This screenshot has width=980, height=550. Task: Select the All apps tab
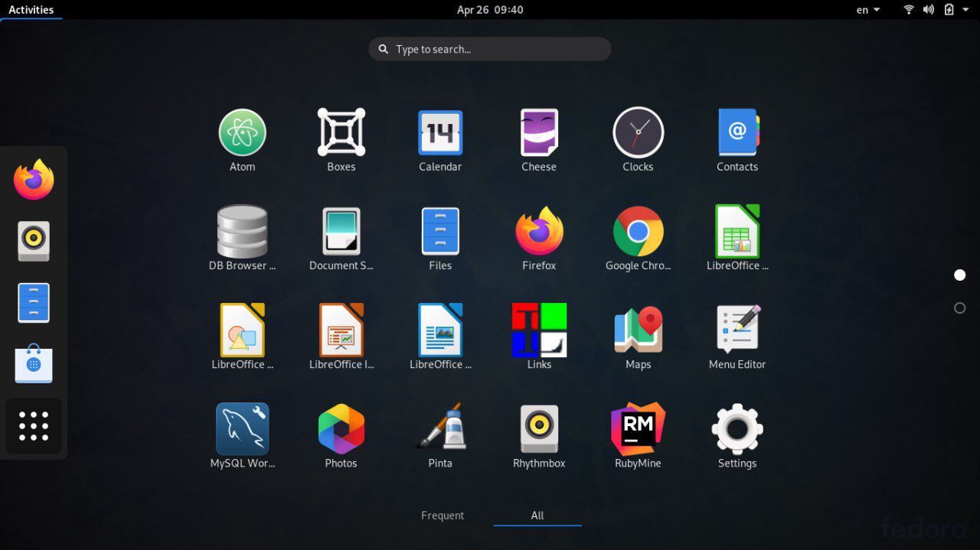point(537,516)
